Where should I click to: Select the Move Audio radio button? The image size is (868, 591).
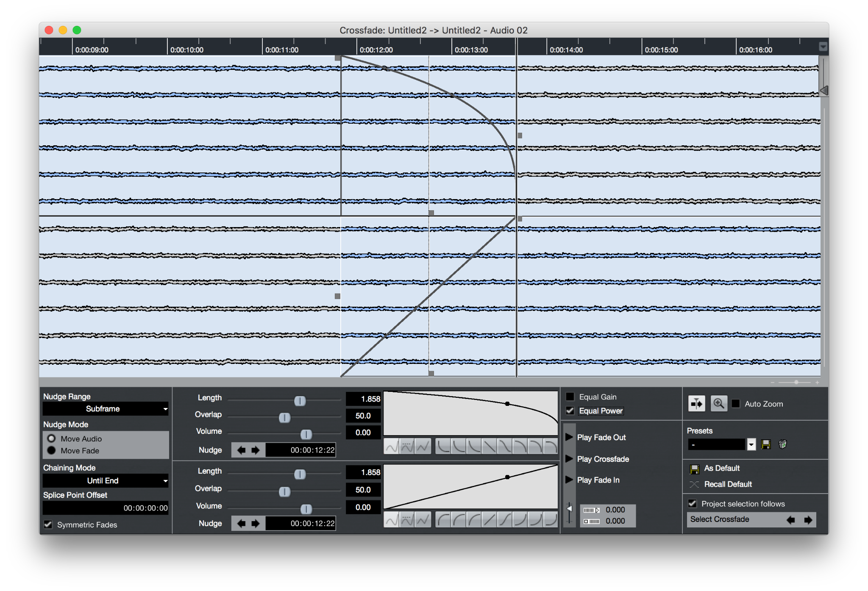coord(52,438)
